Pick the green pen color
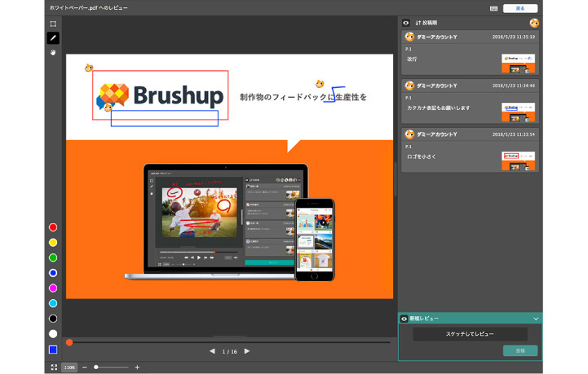Viewport: 588px width, 374px height. [53, 257]
